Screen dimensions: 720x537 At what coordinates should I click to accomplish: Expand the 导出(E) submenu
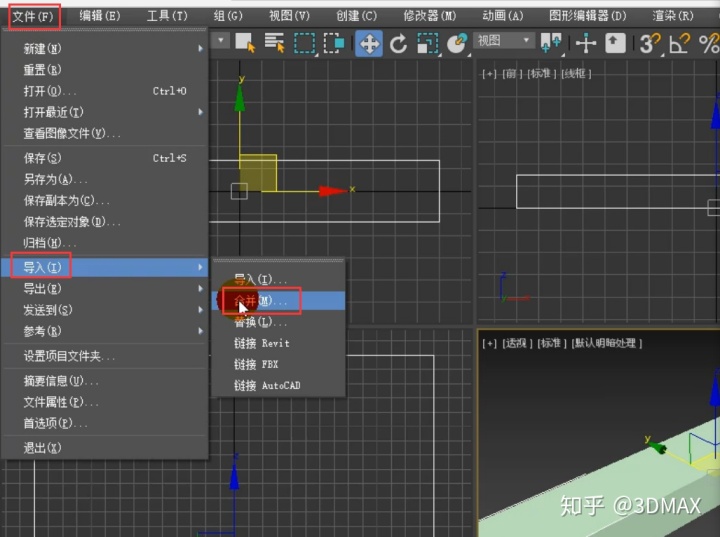[x=105, y=288]
